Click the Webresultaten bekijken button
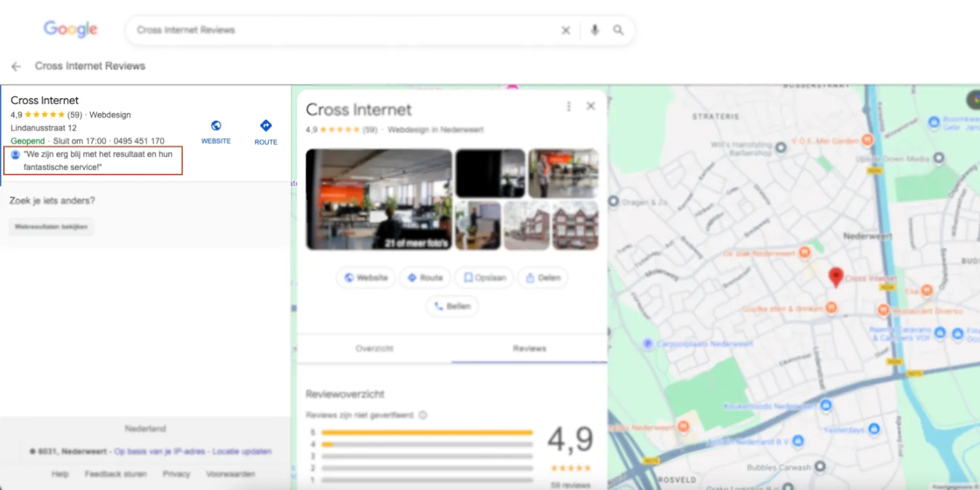 click(51, 227)
